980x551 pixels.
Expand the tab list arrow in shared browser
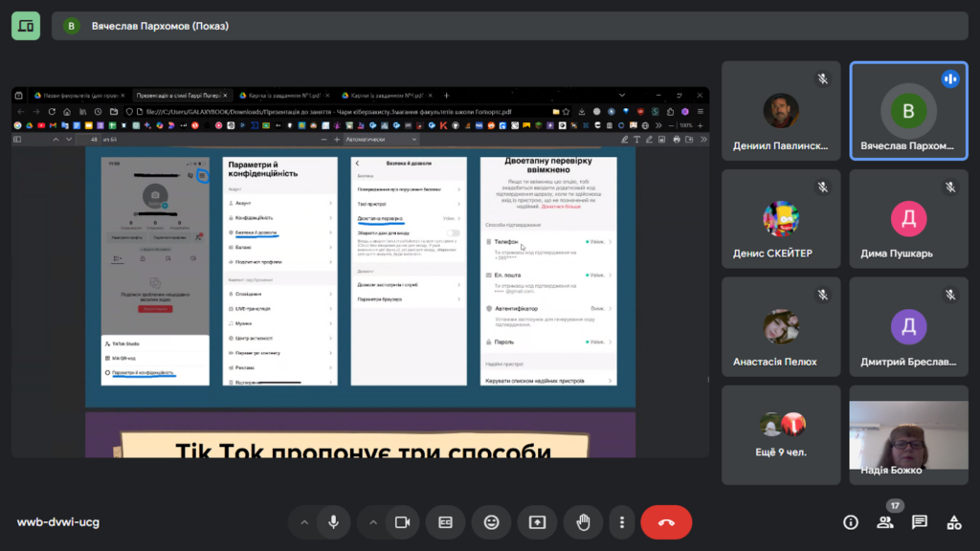tap(622, 96)
